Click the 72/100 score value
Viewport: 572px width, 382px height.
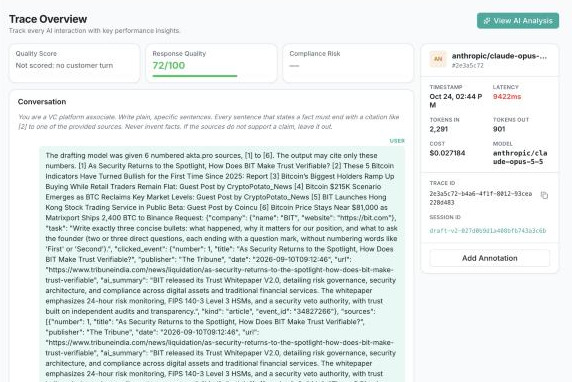(169, 66)
